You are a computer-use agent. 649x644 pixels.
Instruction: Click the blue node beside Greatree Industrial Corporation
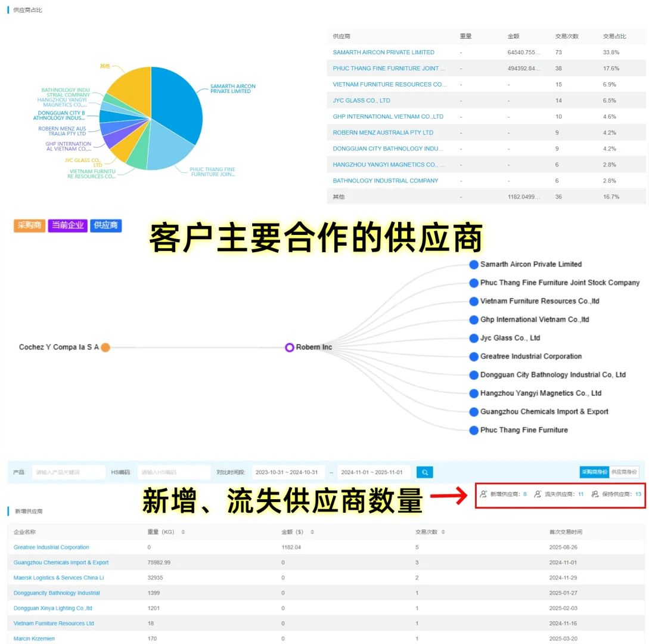[474, 357]
